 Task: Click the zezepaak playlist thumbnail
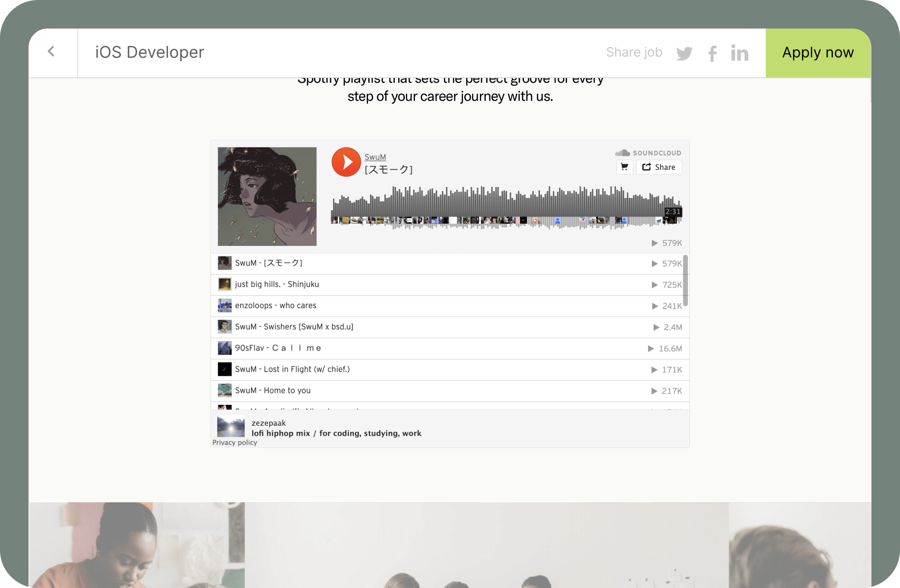(x=231, y=427)
